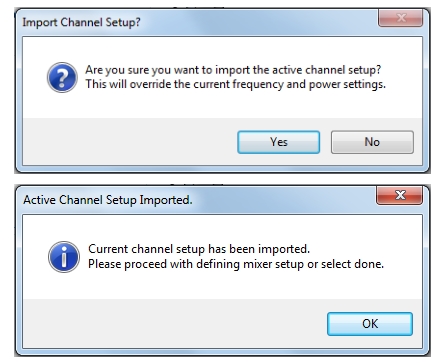Confirm import by clicking Yes
The width and height of the screenshot is (437, 363).
click(279, 142)
